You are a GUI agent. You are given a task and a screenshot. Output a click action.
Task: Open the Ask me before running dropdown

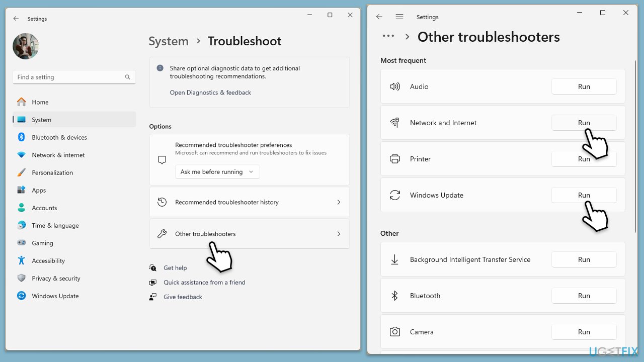[217, 171]
